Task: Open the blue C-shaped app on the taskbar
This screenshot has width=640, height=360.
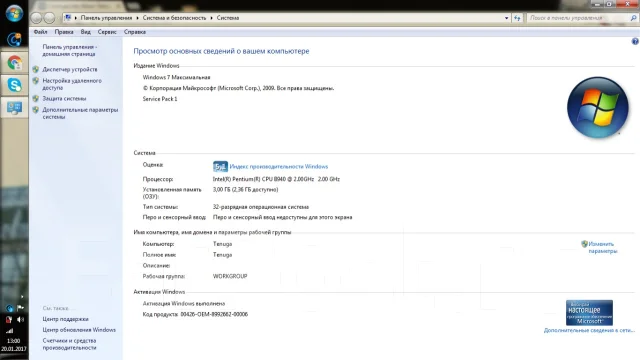Action: (x=14, y=39)
